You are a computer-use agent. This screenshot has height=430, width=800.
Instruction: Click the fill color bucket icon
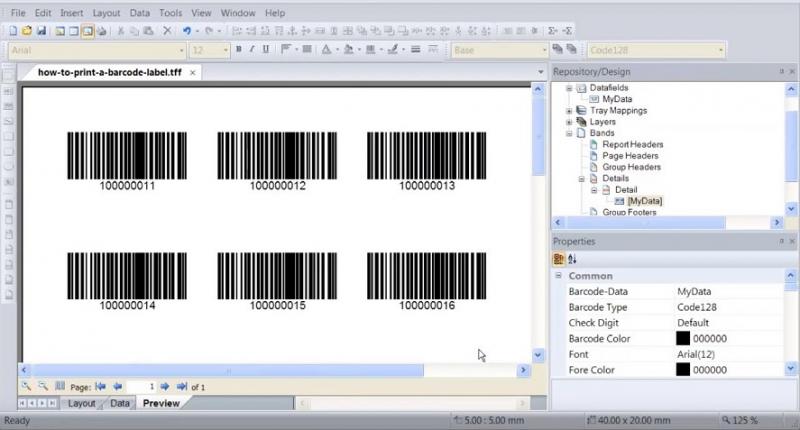click(348, 49)
